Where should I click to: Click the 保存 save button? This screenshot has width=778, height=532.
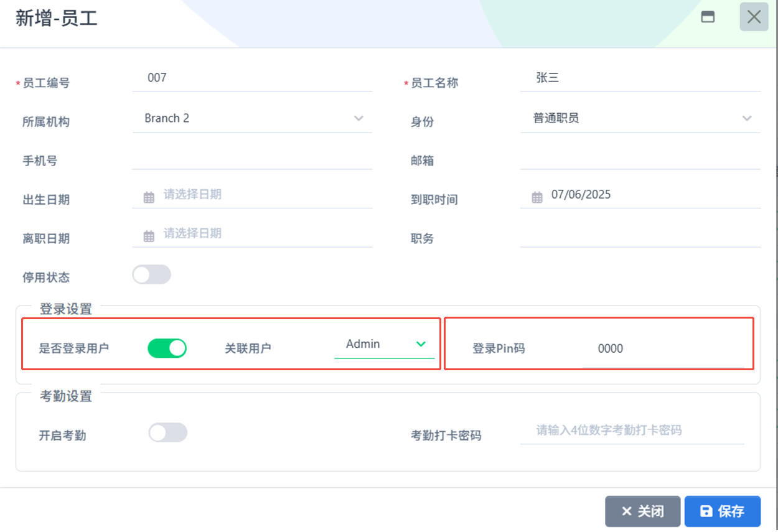tap(723, 511)
